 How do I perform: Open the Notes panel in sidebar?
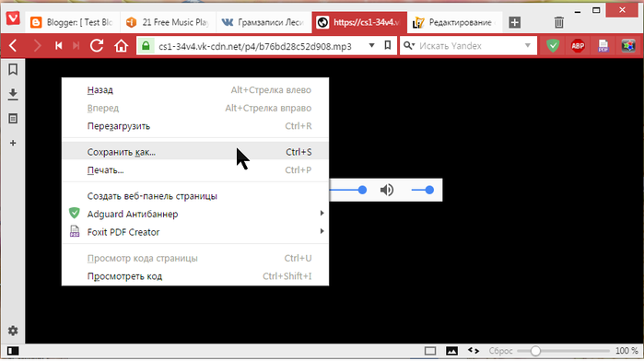click(13, 119)
